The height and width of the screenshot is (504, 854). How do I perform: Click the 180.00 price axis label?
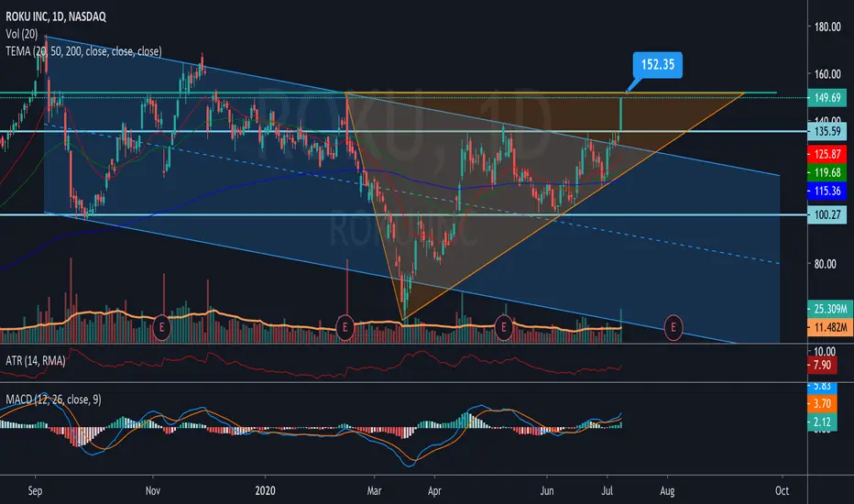(x=827, y=27)
